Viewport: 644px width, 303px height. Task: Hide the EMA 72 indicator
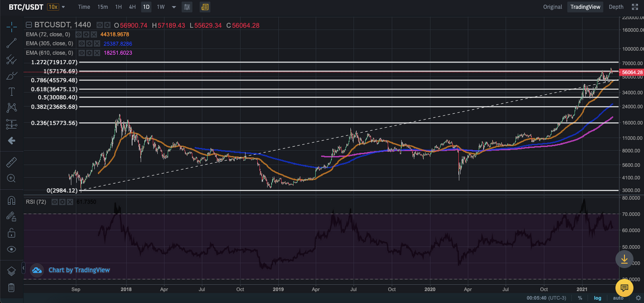tap(78, 35)
